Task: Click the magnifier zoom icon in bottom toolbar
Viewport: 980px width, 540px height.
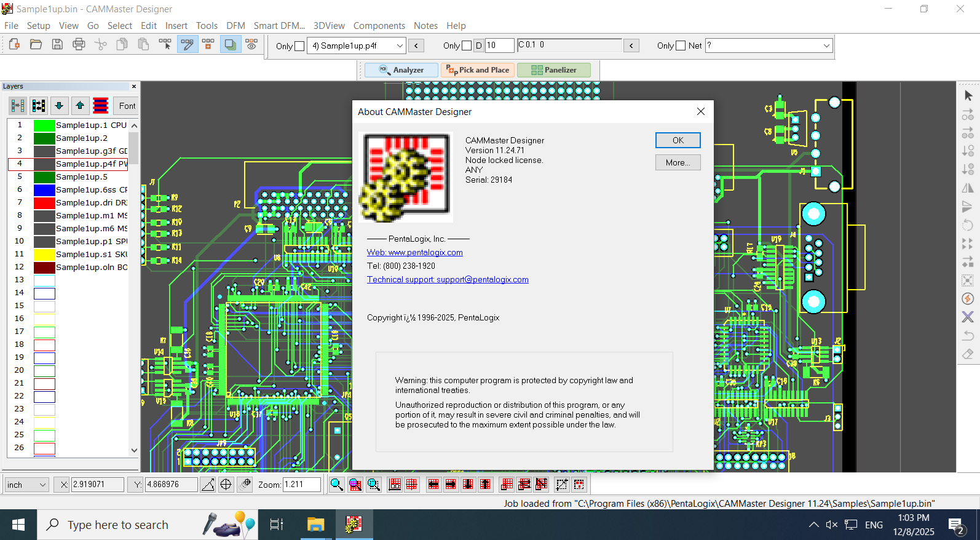Action: pos(336,485)
